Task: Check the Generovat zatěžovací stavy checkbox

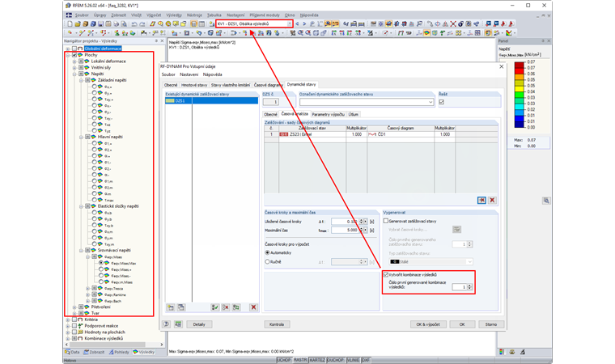Action: click(x=386, y=221)
